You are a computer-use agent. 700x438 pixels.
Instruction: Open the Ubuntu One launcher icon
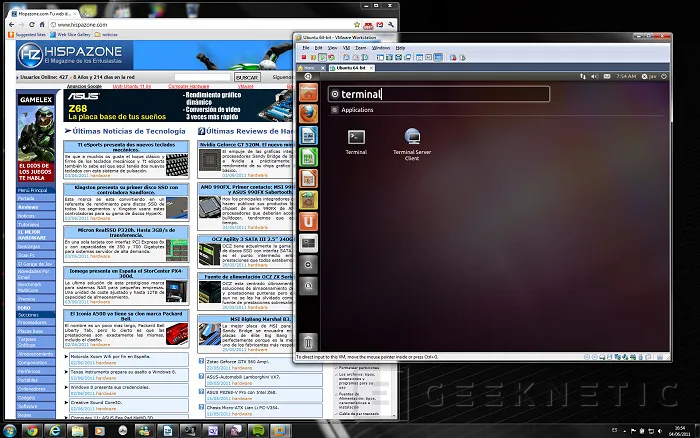click(x=308, y=221)
